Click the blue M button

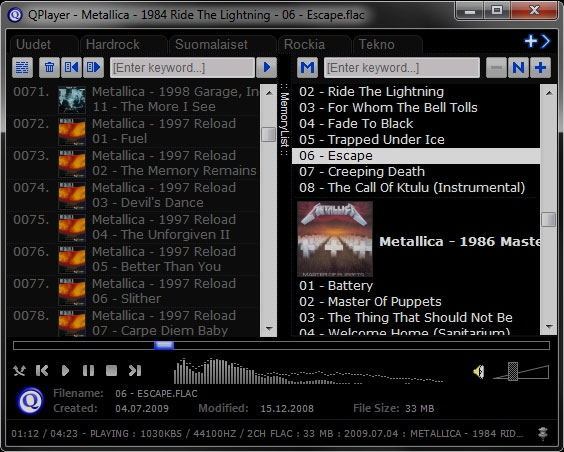[x=307, y=67]
